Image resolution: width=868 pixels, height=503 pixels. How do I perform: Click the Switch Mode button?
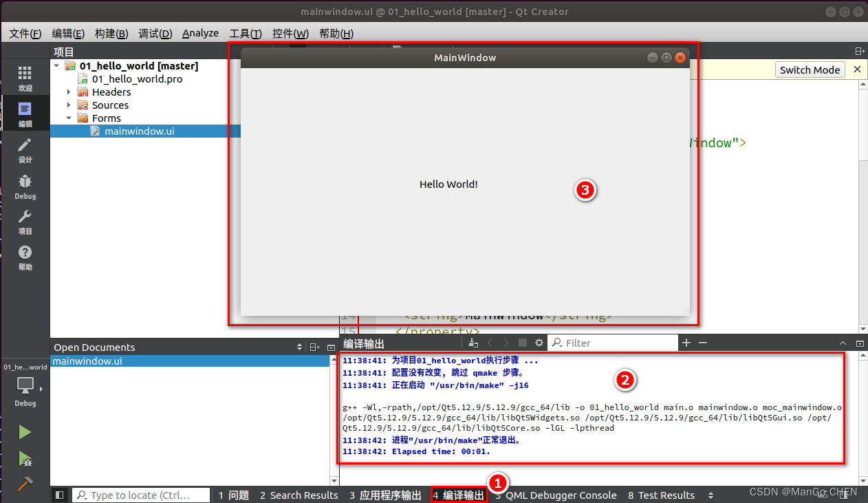pos(810,69)
